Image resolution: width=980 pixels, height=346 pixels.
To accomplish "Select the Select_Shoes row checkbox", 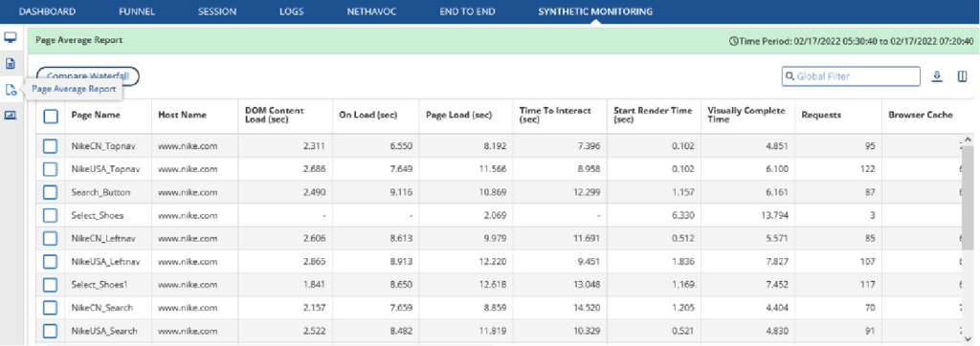I will (x=50, y=215).
